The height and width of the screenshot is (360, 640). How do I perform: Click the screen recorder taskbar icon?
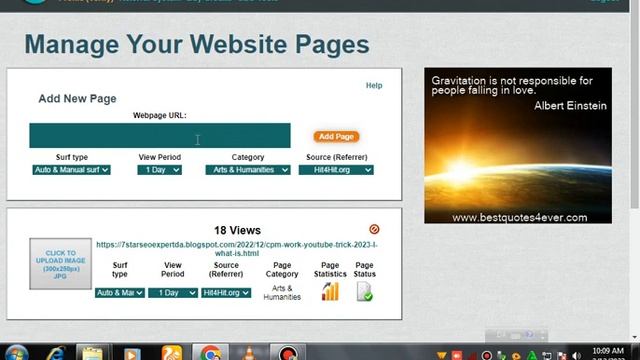click(288, 353)
